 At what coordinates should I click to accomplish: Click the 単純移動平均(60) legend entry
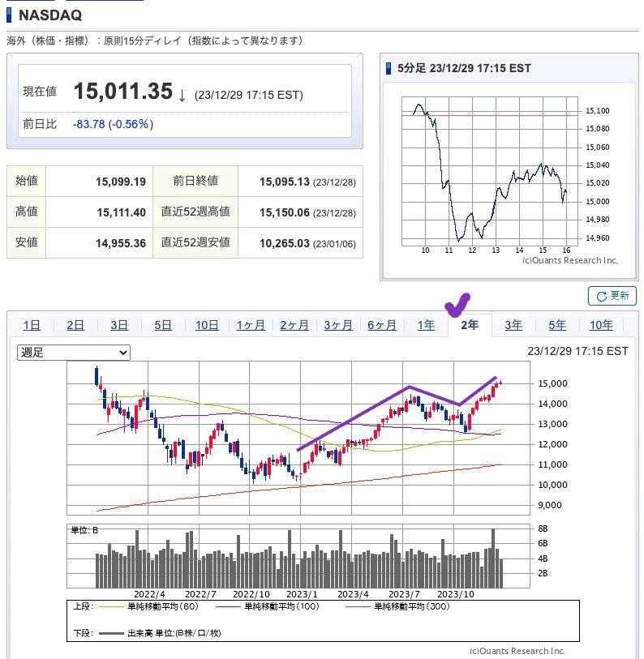coord(148,606)
